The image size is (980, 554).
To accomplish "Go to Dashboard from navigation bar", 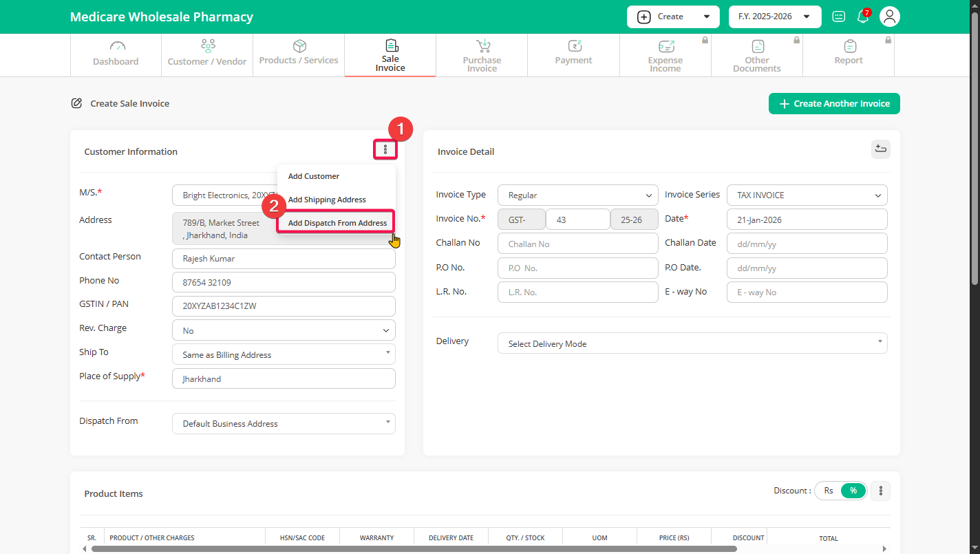I will 116,54.
